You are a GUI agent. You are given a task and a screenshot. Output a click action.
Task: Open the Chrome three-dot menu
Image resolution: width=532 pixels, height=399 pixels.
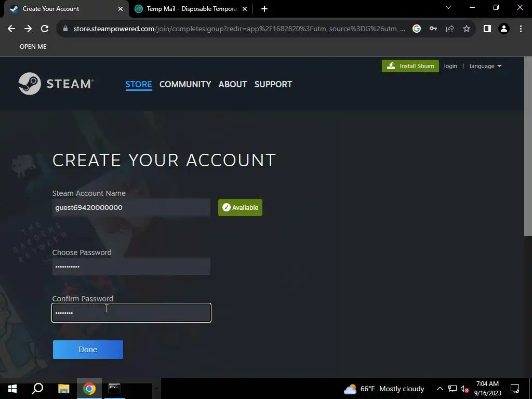tap(521, 29)
